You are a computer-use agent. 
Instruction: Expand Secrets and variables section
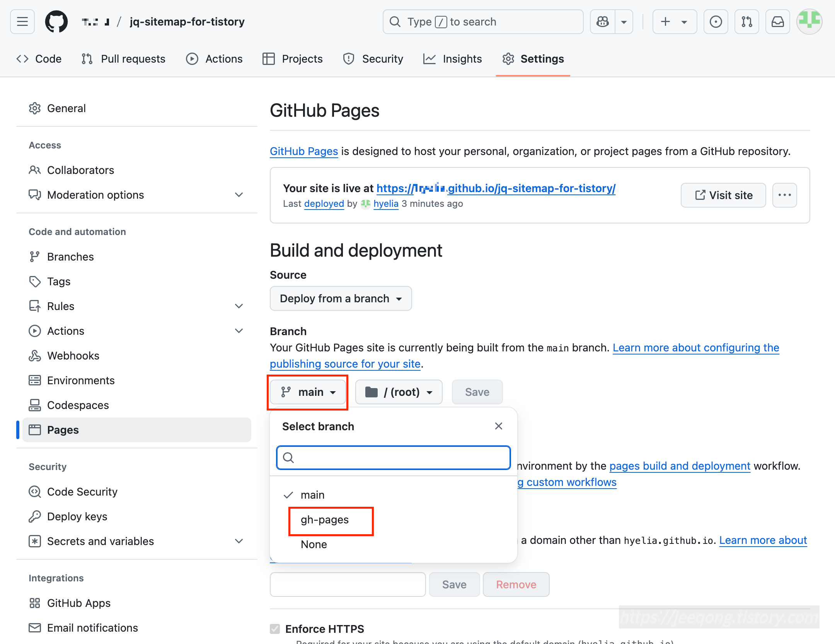(239, 541)
